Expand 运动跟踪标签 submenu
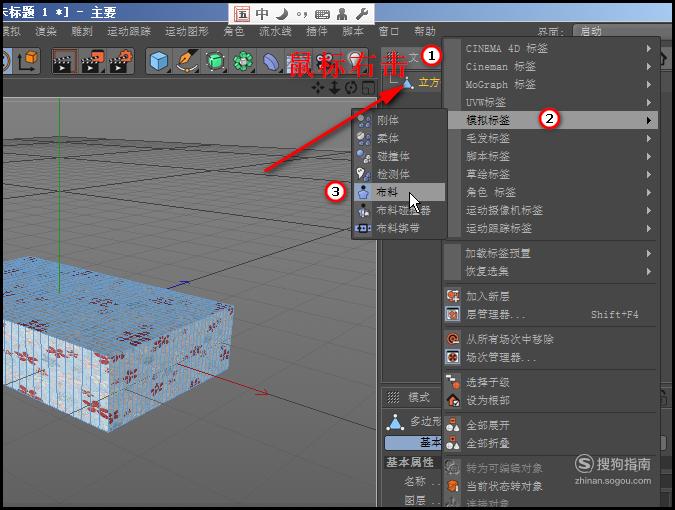The width and height of the screenshot is (675, 510). click(551, 228)
